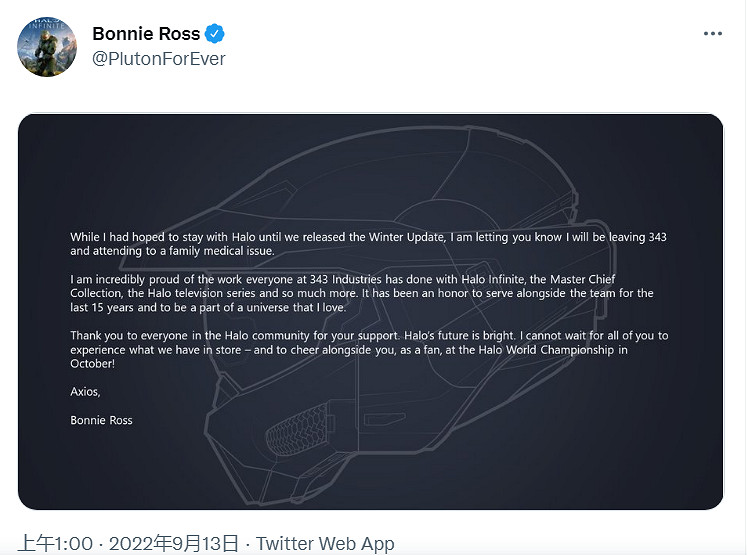Open the Twitter Web App source link
The height and width of the screenshot is (555, 747).
click(x=325, y=544)
